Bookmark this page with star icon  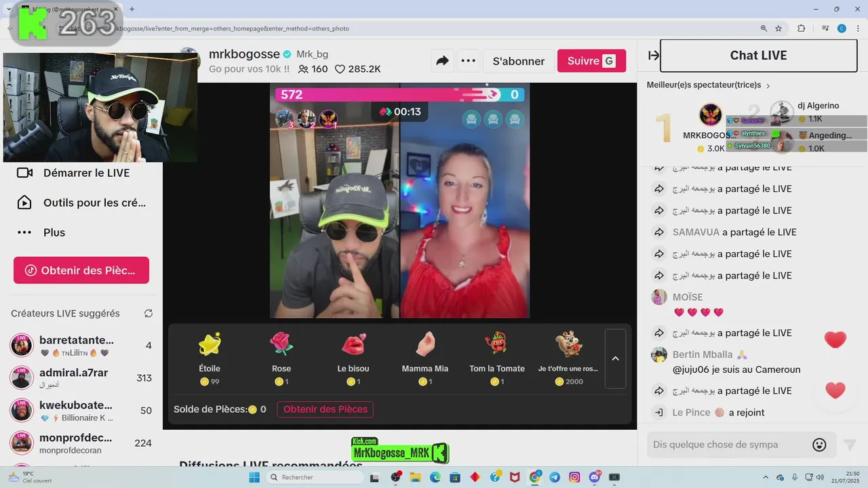[778, 28]
